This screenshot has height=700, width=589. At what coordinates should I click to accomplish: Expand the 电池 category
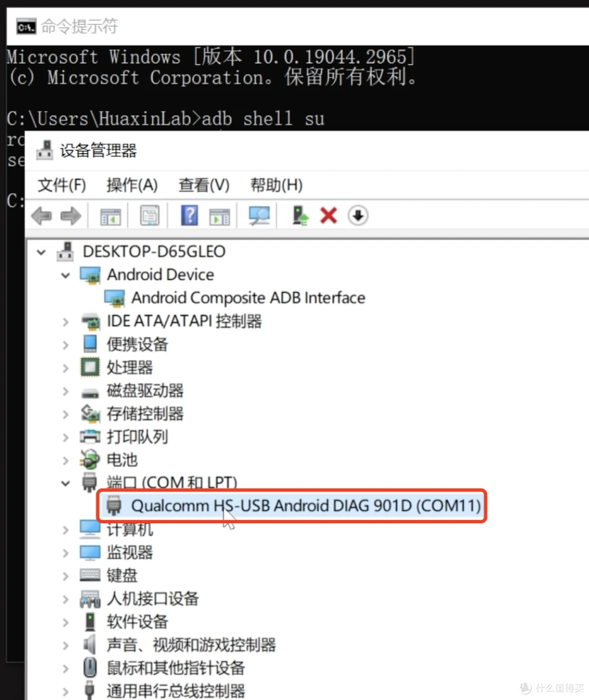tap(65, 461)
